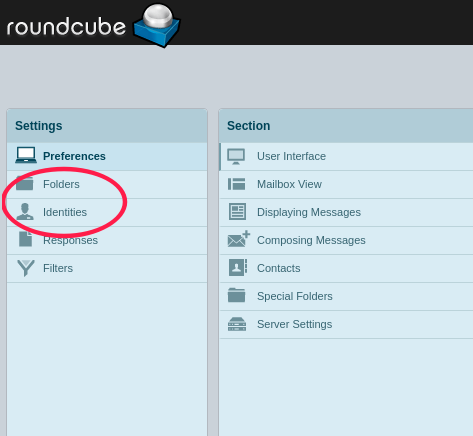
Task: Click the Contacts address book icon
Action: [x=238, y=267]
